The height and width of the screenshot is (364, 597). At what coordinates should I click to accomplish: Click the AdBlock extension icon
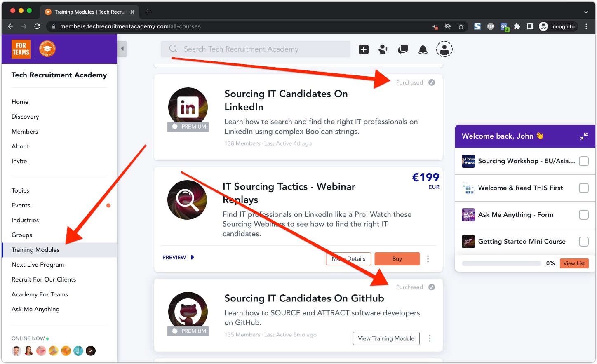pos(491,26)
